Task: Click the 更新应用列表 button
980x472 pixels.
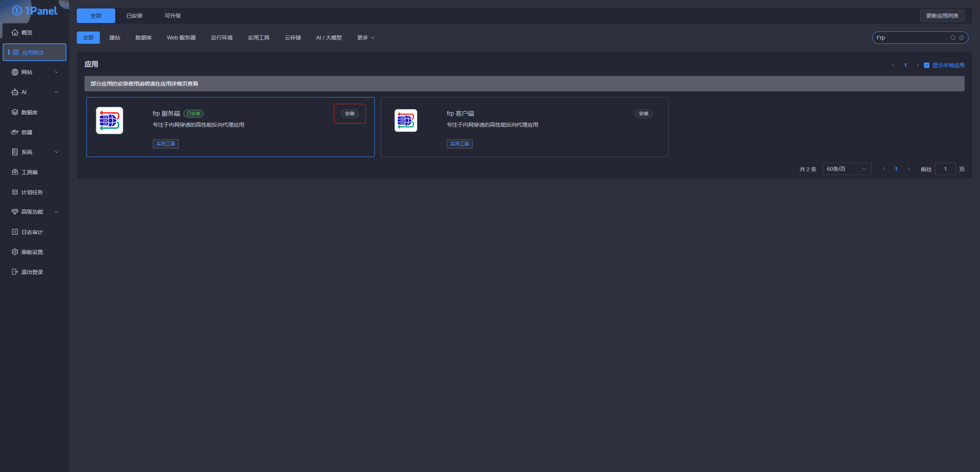Action: coord(942,16)
